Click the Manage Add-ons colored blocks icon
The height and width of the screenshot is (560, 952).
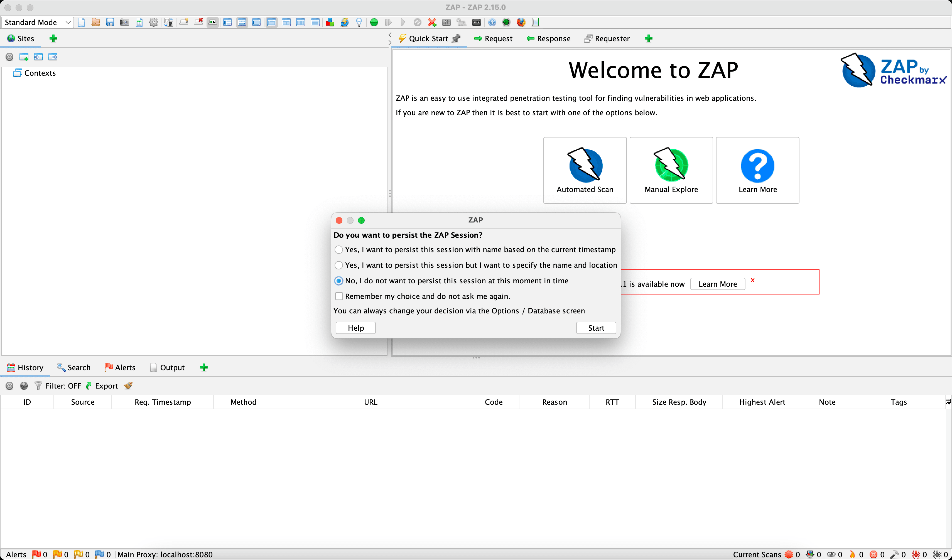(330, 22)
